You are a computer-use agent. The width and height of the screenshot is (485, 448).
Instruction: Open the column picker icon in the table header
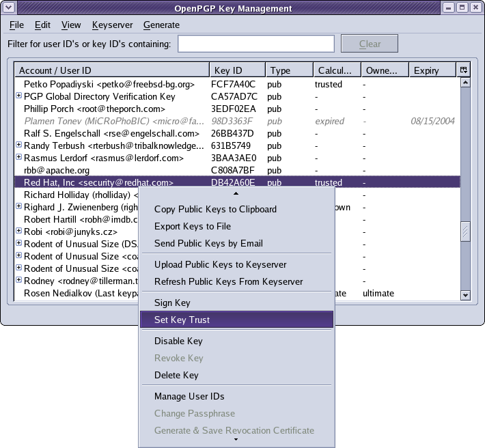pyautogui.click(x=463, y=70)
